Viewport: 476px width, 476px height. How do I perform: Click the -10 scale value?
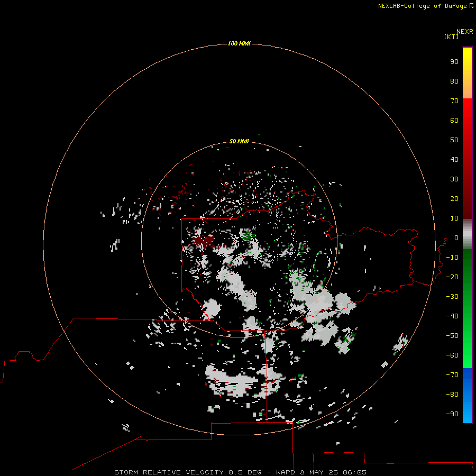[452, 258]
